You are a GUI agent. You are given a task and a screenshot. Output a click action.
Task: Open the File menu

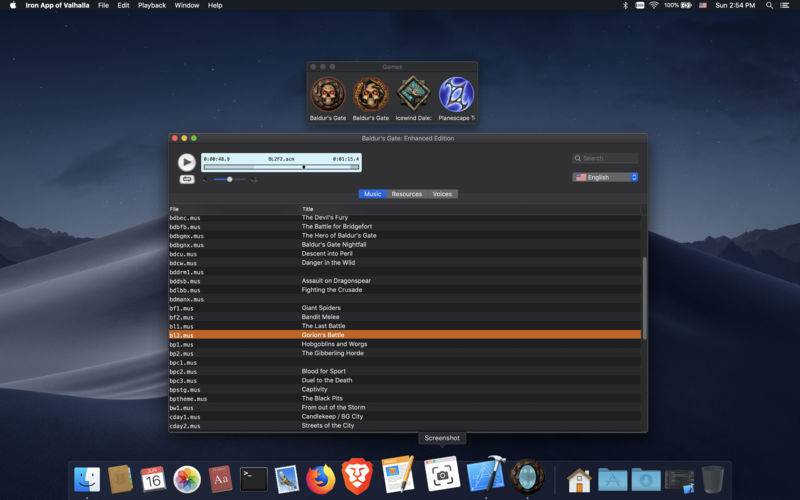(104, 5)
